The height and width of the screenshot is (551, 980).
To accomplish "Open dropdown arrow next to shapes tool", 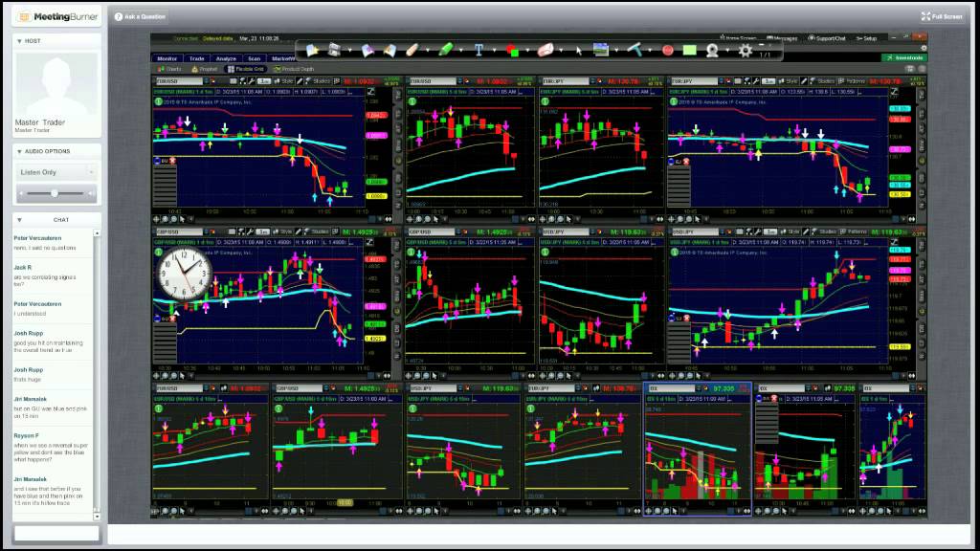I will point(527,51).
